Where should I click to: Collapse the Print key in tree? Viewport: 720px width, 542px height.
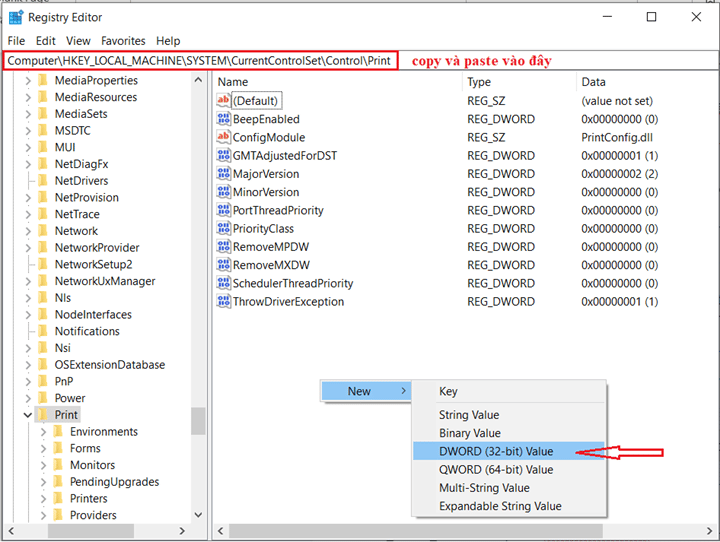(x=27, y=415)
